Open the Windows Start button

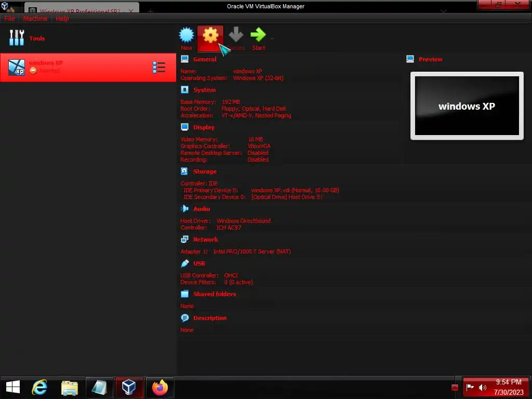pyautogui.click(x=13, y=387)
